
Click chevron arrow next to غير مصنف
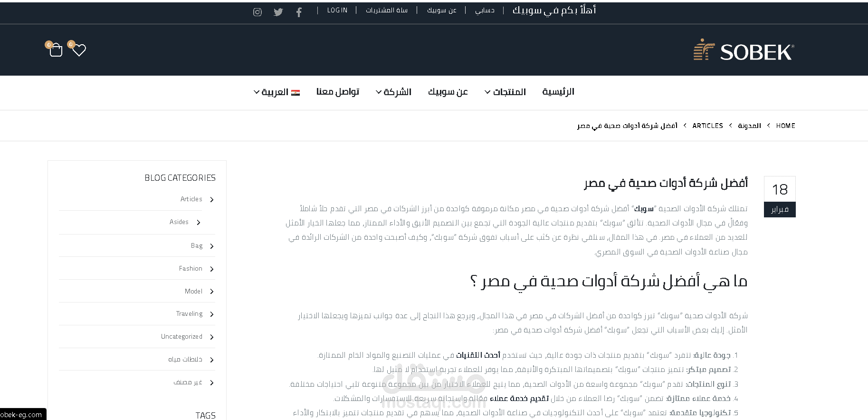click(212, 383)
